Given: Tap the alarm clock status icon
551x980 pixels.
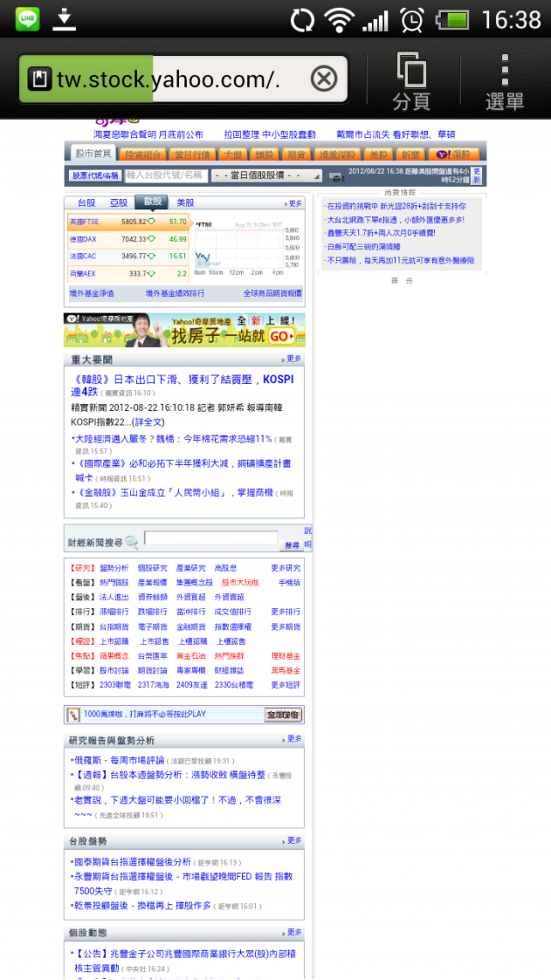Looking at the screenshot, I should point(412,20).
